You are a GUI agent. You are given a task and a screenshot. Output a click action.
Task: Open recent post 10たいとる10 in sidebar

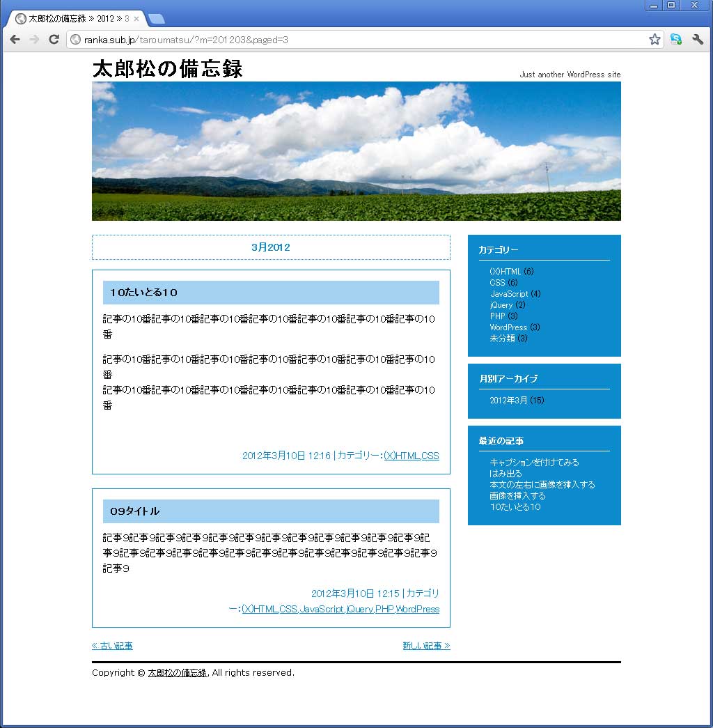[515, 506]
